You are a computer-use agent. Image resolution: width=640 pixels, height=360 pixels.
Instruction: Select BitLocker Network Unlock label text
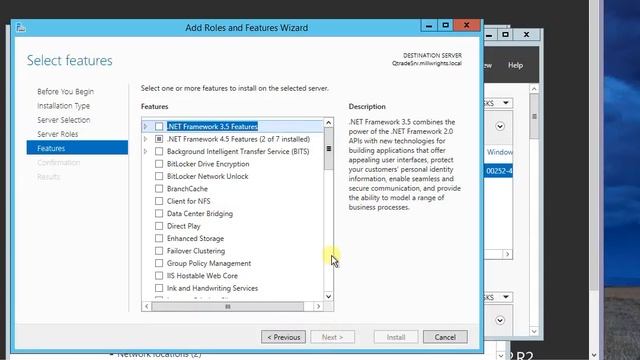207,176
